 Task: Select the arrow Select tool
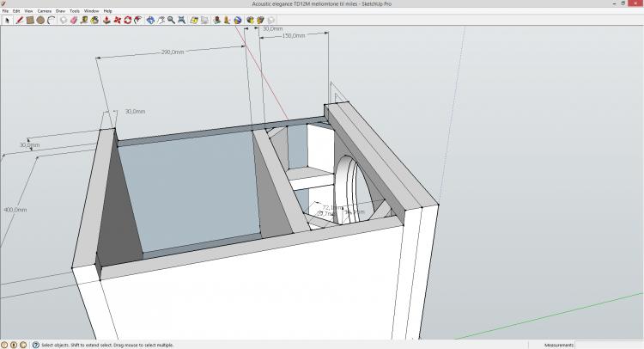(x=6, y=20)
